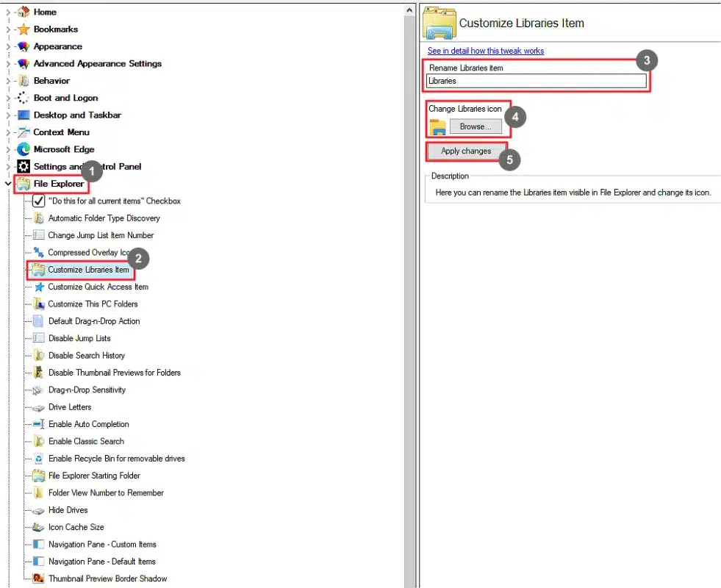Open "See in detail how this tweak works" link
721x588 pixels.
[486, 51]
